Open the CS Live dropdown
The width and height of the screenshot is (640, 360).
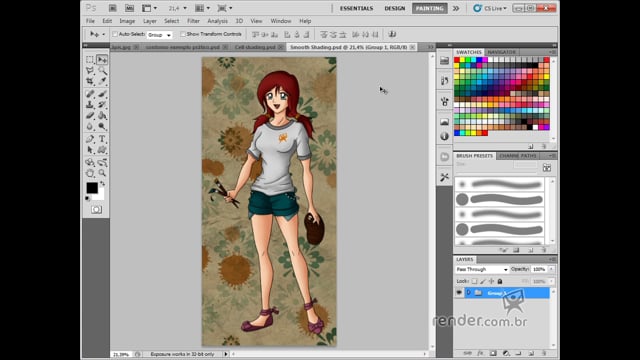[x=490, y=8]
